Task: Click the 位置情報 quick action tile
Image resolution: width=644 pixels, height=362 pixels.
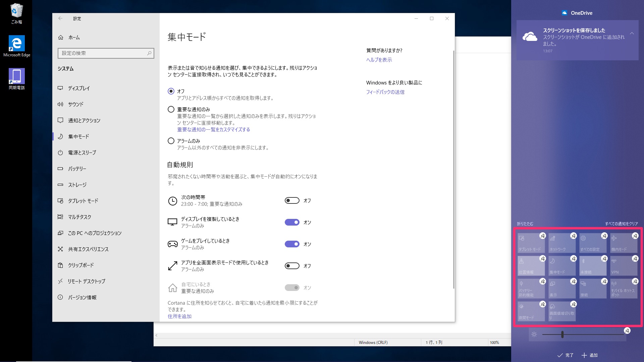Action: 531,266
